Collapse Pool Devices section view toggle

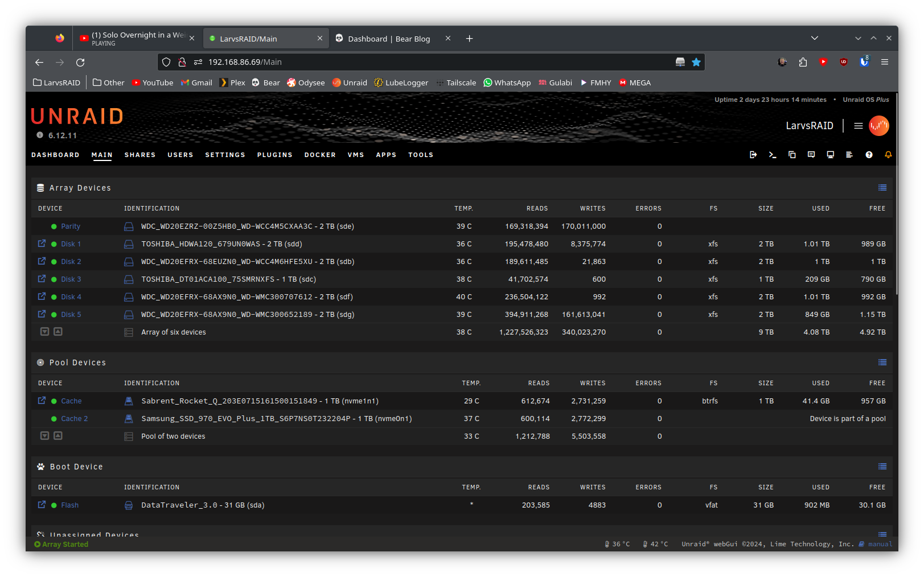882,362
